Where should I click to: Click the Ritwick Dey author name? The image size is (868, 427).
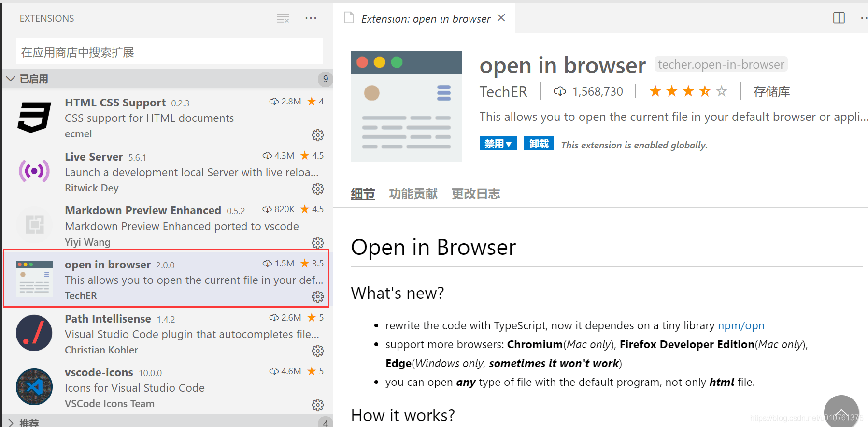tap(92, 188)
